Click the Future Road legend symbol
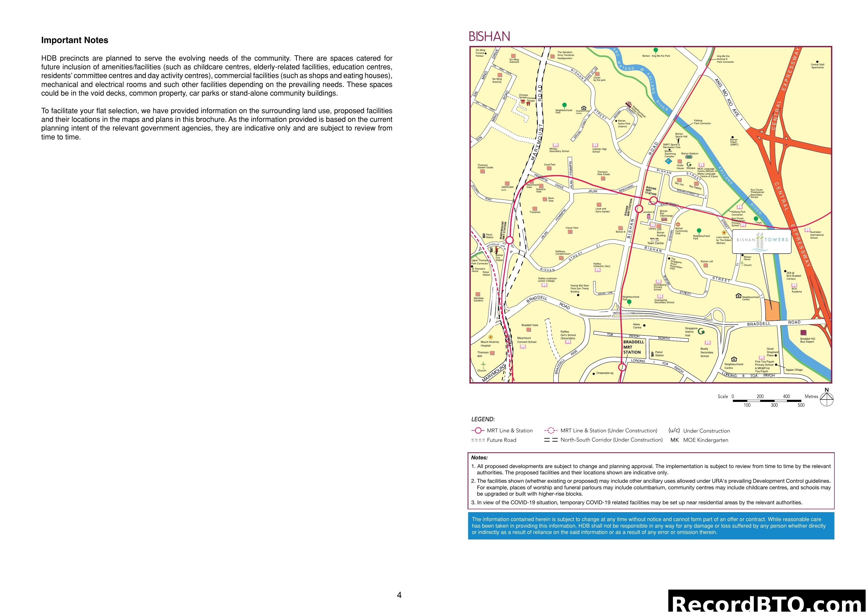Viewport: 868px width, 614px height. click(478, 440)
